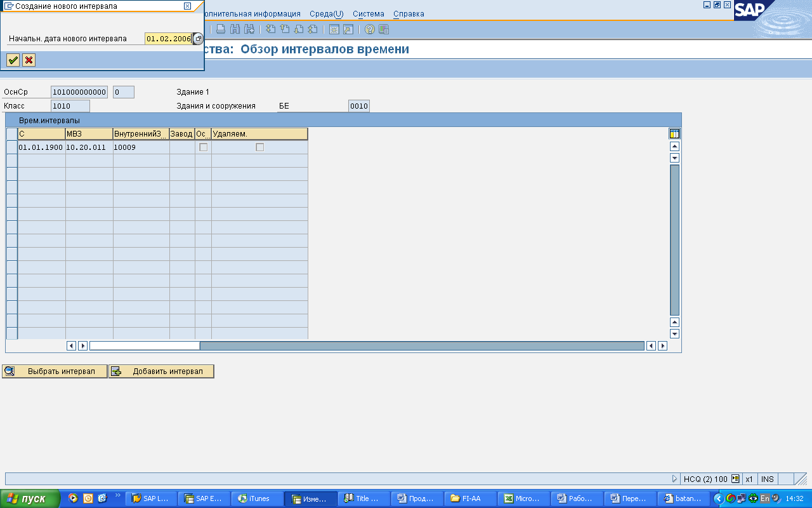The width and height of the screenshot is (812, 508).
Task: Go to previous page icon
Action: click(x=284, y=29)
